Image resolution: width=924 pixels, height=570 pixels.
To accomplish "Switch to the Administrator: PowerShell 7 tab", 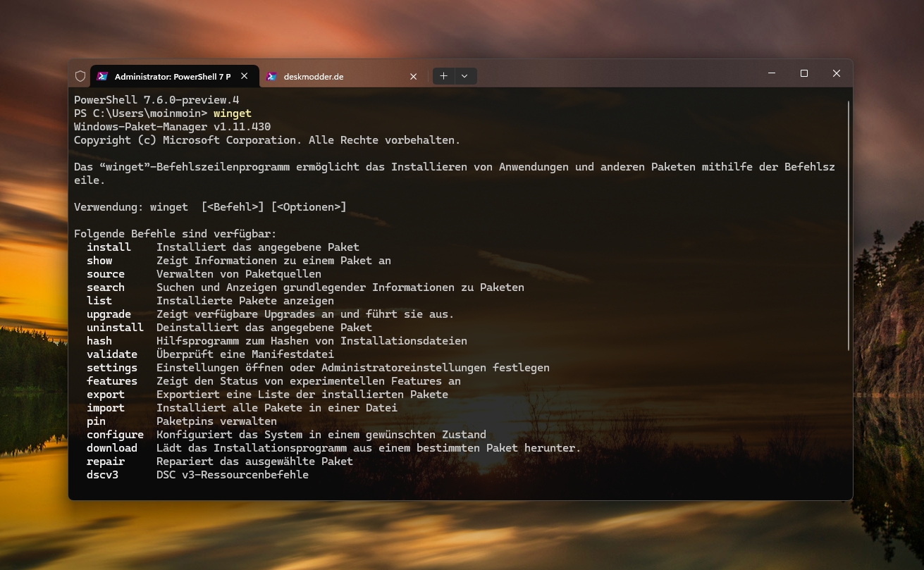I will (x=174, y=76).
